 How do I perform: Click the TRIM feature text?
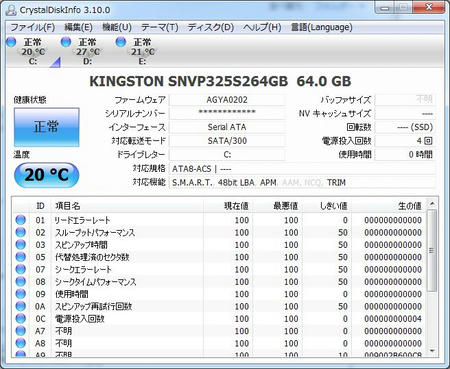[336, 183]
